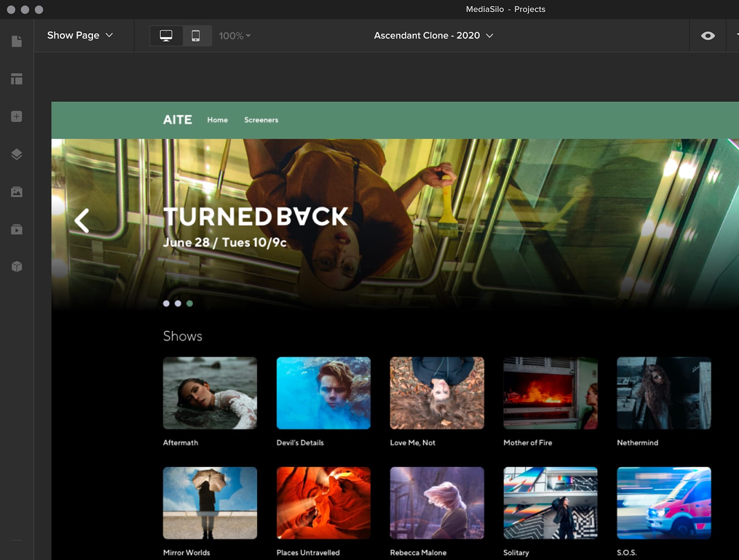The height and width of the screenshot is (560, 739).
Task: Open the Solitary show thumbnail
Action: click(550, 503)
